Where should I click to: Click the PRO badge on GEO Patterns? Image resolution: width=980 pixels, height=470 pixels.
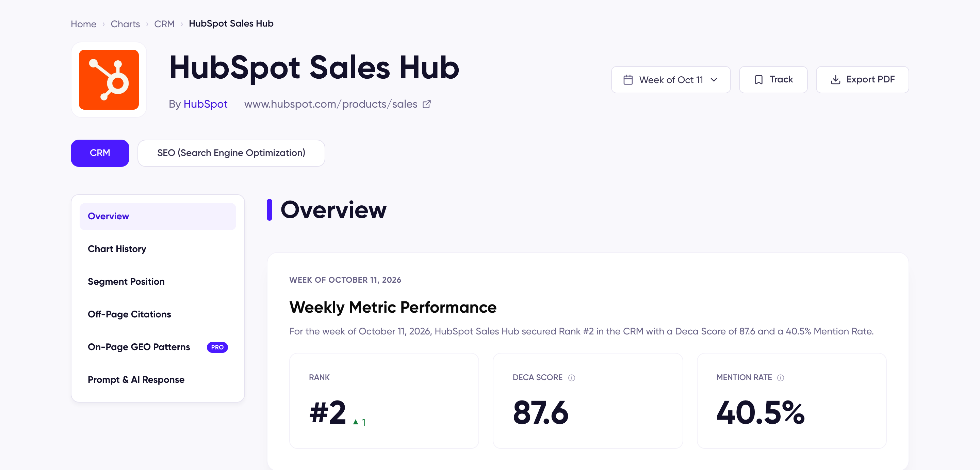click(217, 347)
